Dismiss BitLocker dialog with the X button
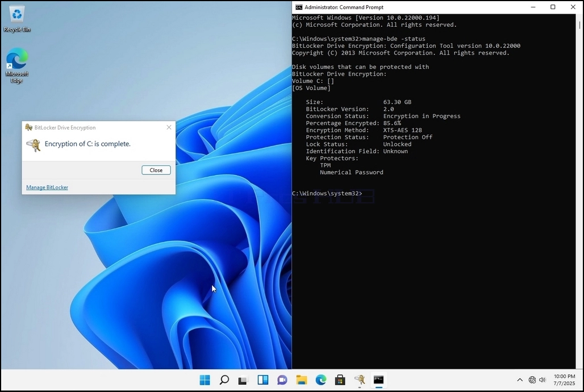The width and height of the screenshot is (584, 392). pos(169,127)
